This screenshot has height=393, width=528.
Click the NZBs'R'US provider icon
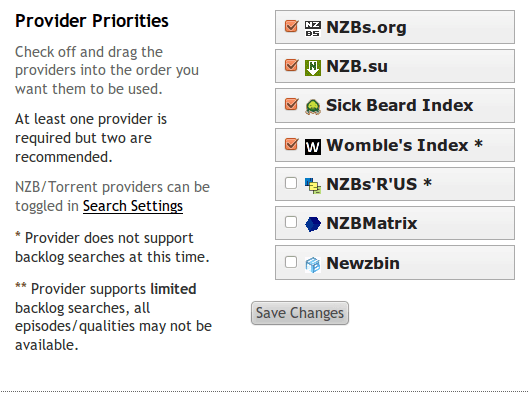(x=312, y=186)
